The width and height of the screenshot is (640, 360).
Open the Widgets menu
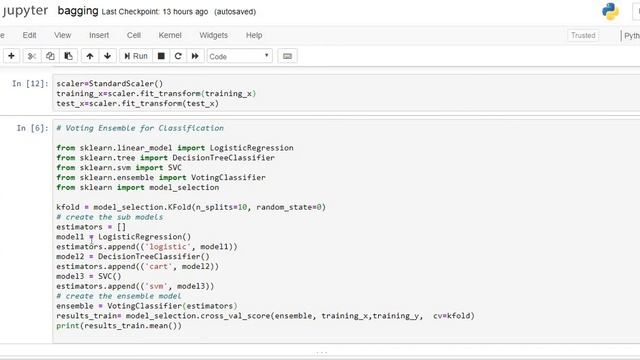213,35
